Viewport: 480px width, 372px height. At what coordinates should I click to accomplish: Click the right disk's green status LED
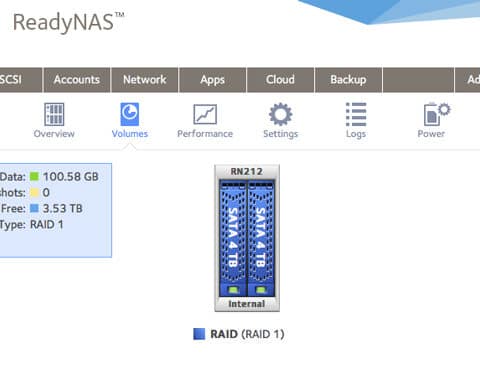[261, 290]
